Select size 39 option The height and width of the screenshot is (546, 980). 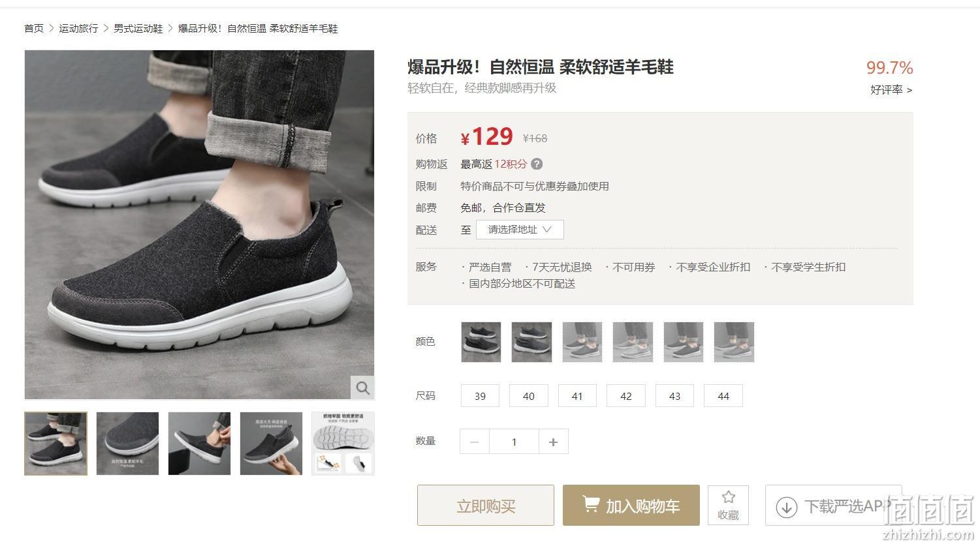(x=480, y=396)
